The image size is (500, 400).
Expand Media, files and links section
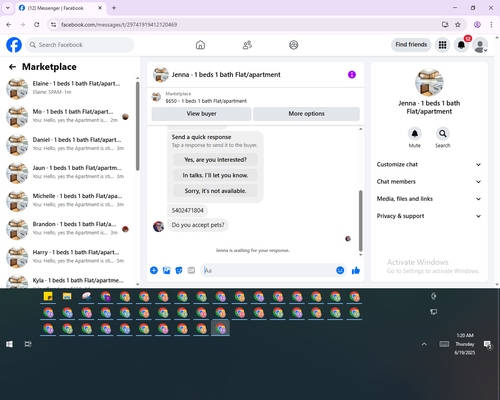tap(429, 199)
